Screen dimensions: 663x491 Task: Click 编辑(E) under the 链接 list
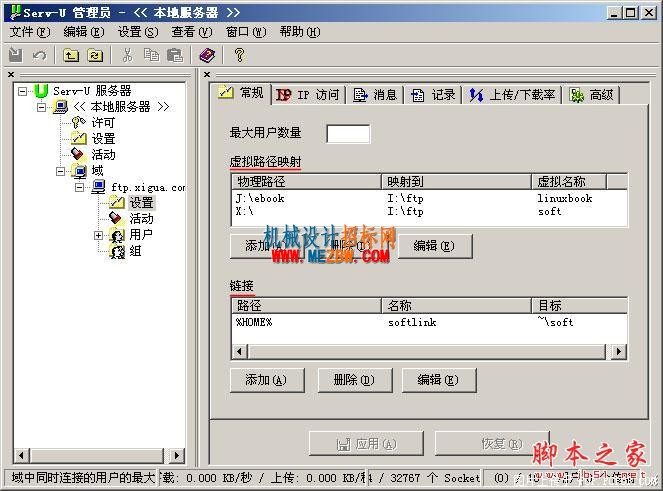pos(439,380)
